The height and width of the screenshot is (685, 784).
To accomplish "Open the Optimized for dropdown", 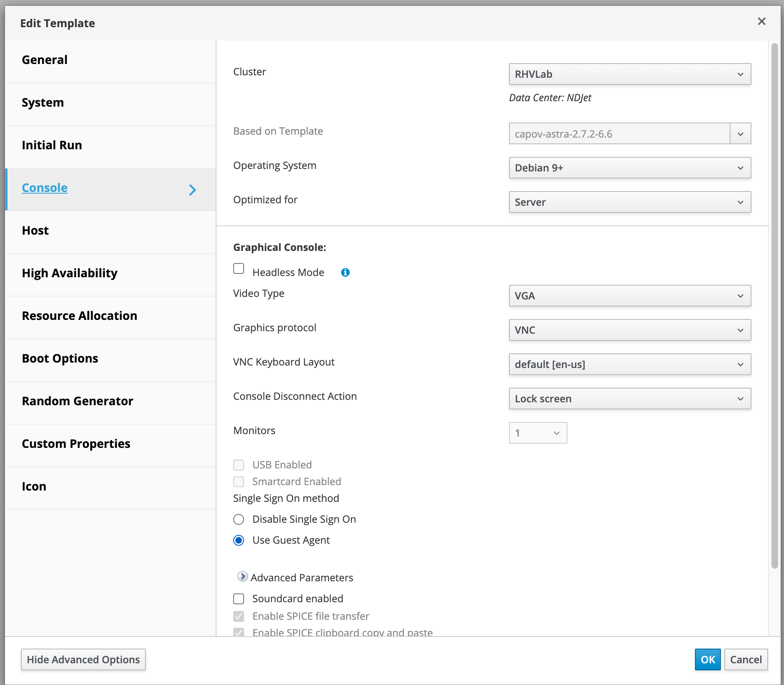I will pyautogui.click(x=629, y=202).
